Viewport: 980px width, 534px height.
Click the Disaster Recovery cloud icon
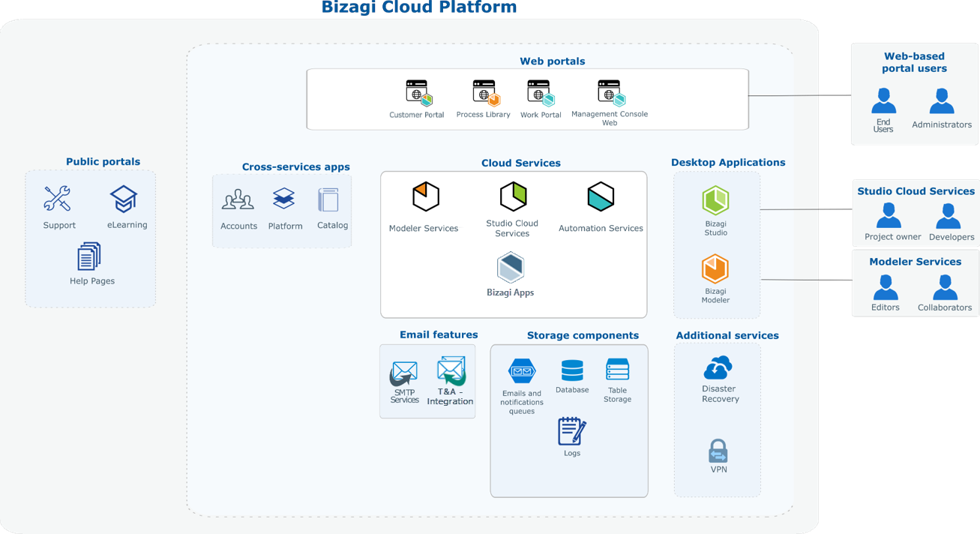click(x=718, y=367)
